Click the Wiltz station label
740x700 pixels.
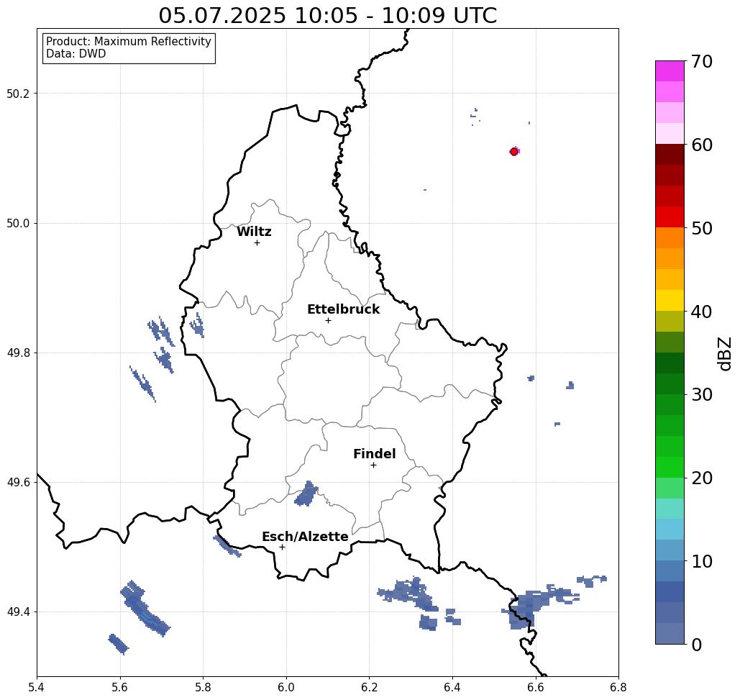click(254, 232)
